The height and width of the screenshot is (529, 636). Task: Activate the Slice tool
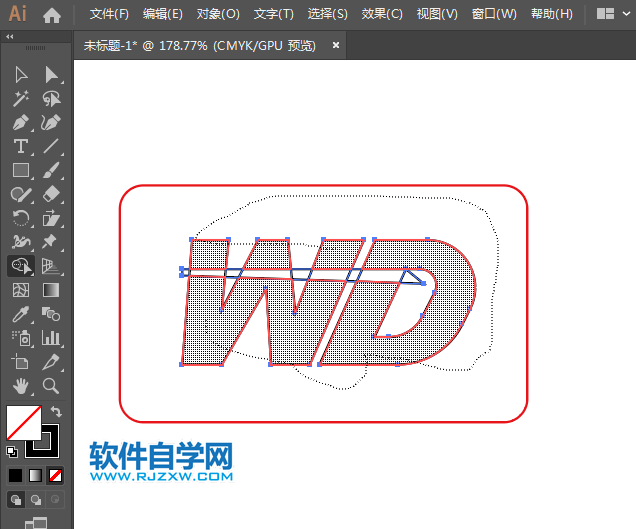click(x=51, y=361)
